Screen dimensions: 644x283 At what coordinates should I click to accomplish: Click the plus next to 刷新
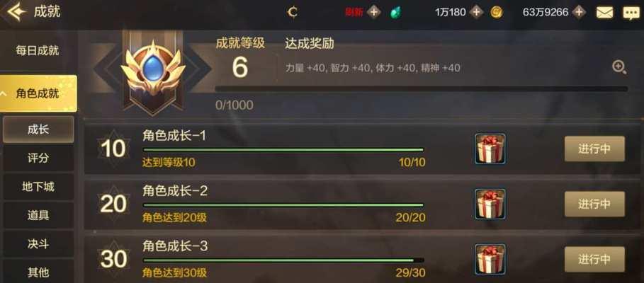point(373,12)
